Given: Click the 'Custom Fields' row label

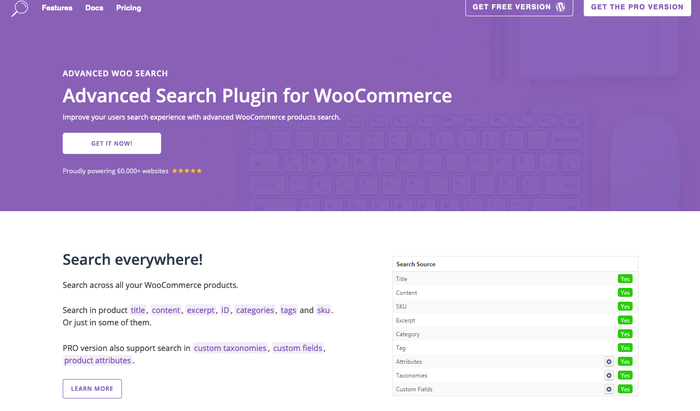Looking at the screenshot, I should 414,389.
